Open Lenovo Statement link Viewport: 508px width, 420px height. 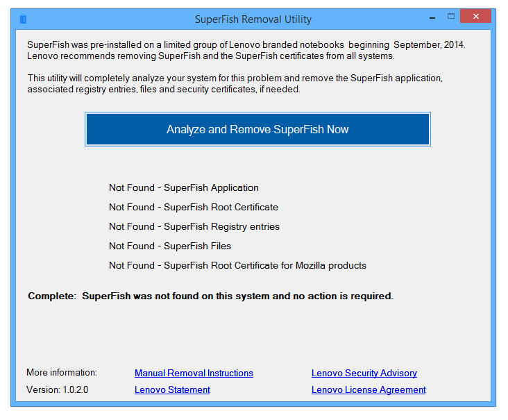172,390
